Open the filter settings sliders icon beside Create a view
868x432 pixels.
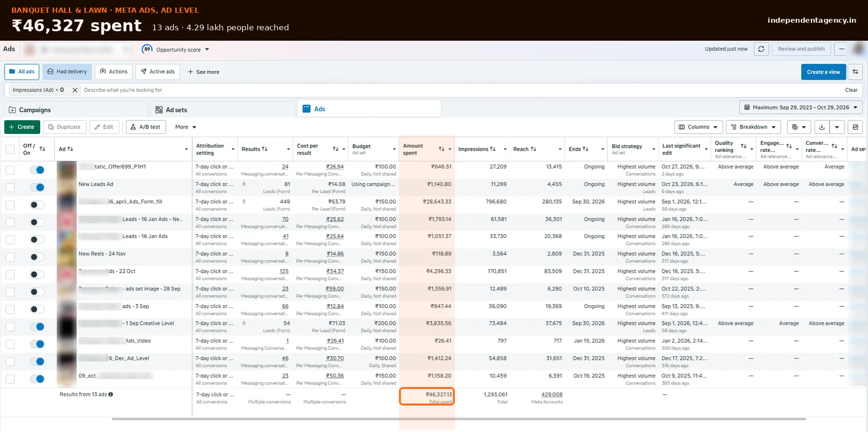pos(856,72)
